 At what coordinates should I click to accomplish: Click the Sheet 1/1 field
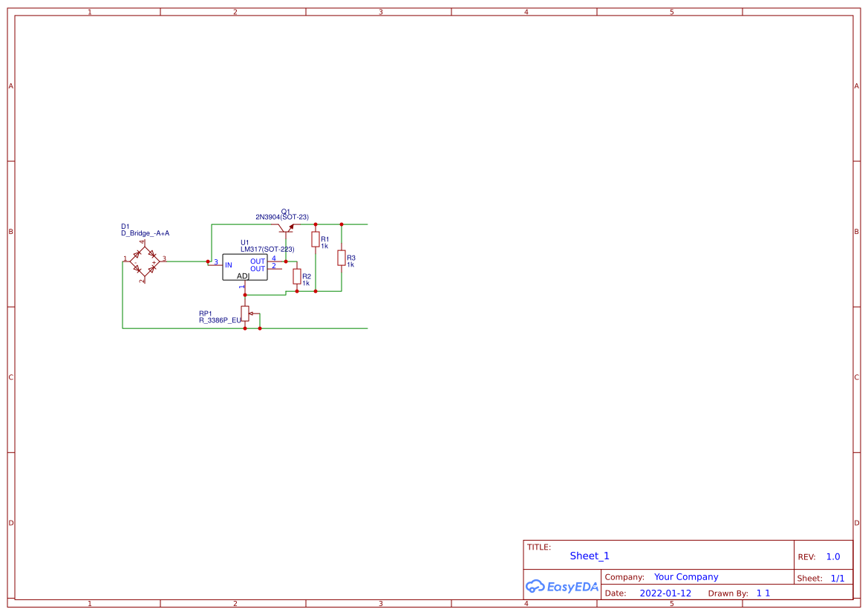pos(838,577)
